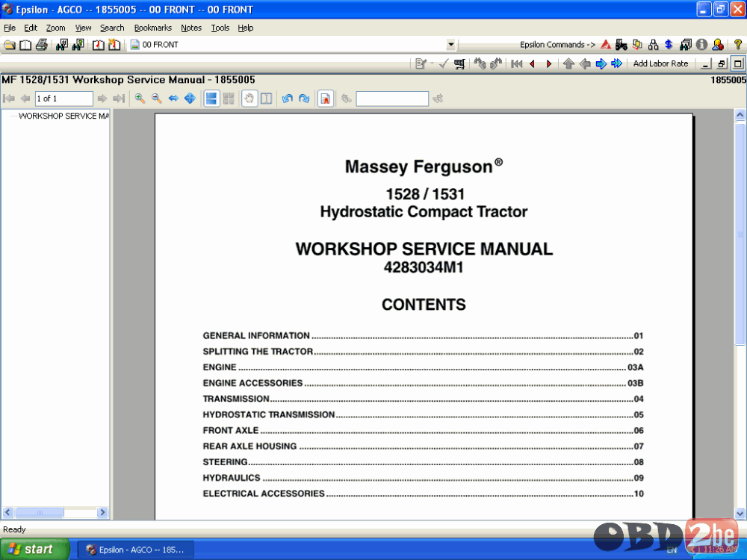
Task: Click the page number field '1 of 1'
Action: point(63,99)
